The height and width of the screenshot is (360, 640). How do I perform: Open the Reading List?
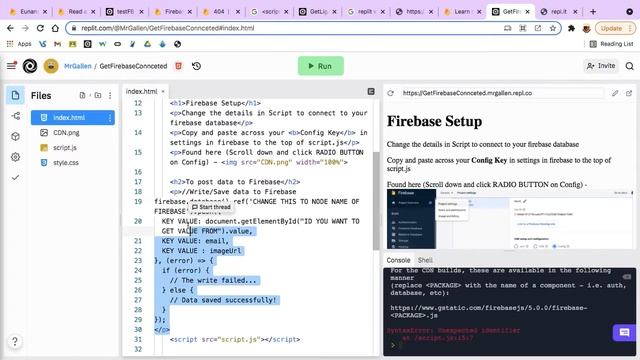611,44
